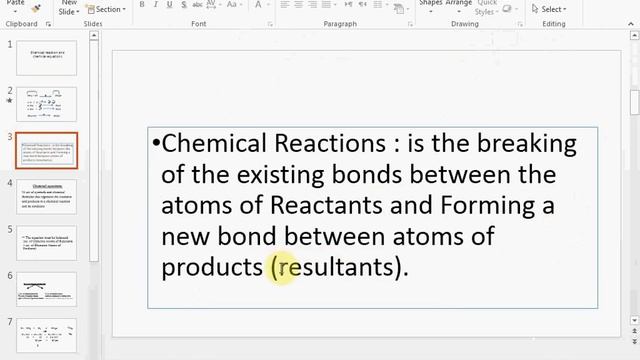640x360 pixels.
Task: Select slide 7 thumbnail
Action: 47,336
